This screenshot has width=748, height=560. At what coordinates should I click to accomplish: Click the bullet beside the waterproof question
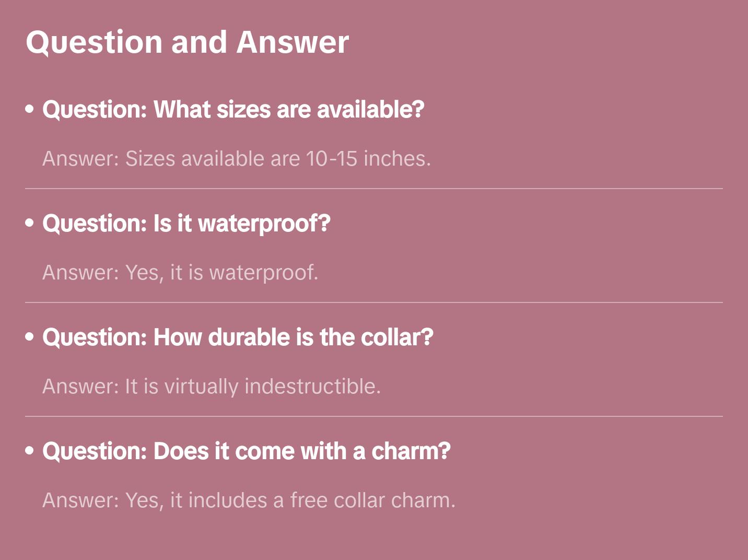30,223
